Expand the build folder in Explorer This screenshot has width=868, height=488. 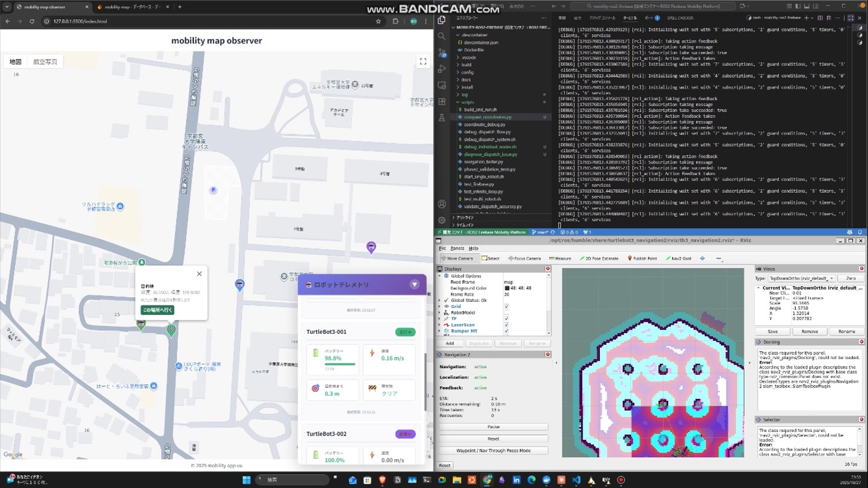pos(467,65)
